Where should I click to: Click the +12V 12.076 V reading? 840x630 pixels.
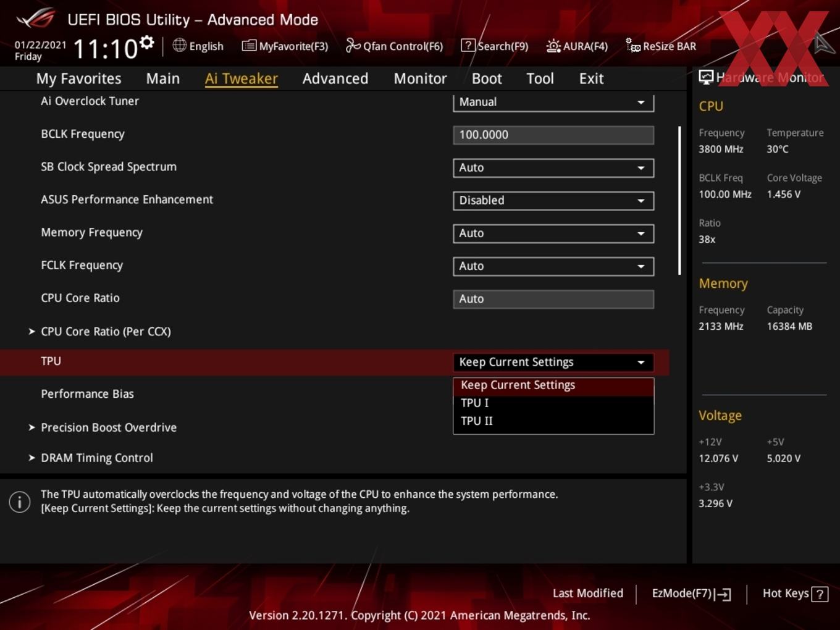coord(718,459)
